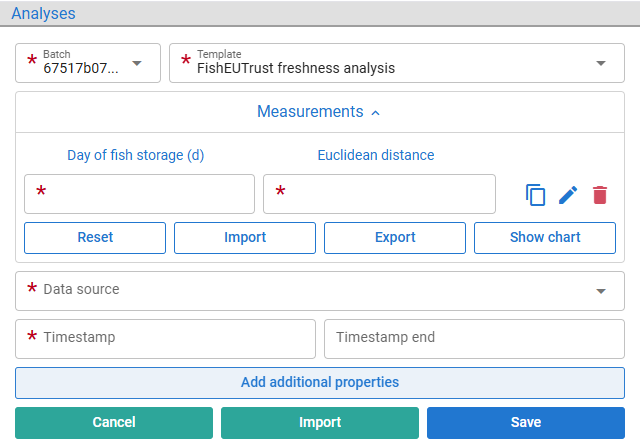
Task: Focus the Timestamp field
Action: point(165,339)
